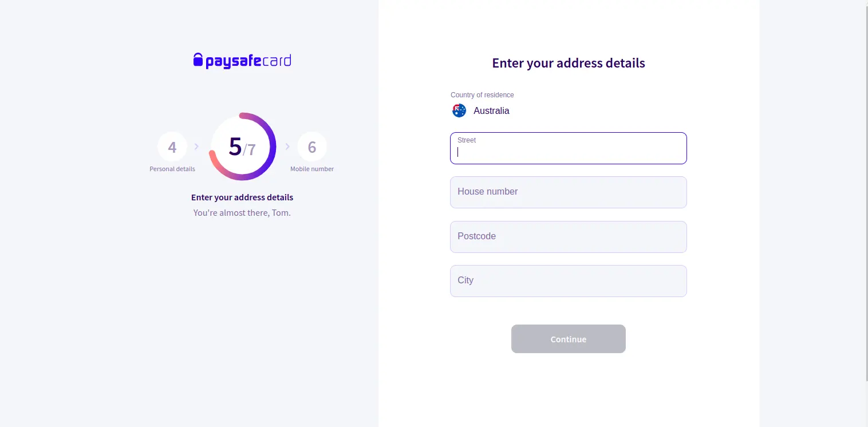
Task: Focus the Street input field
Action: (569, 148)
